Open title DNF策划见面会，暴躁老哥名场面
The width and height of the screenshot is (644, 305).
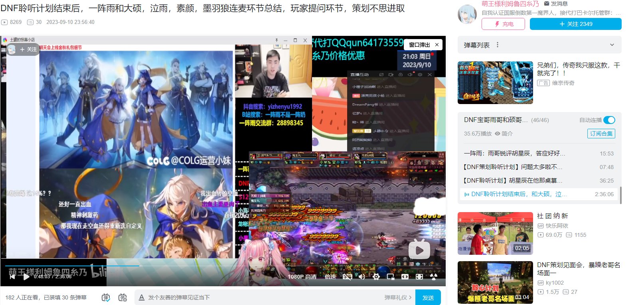click(x=578, y=269)
